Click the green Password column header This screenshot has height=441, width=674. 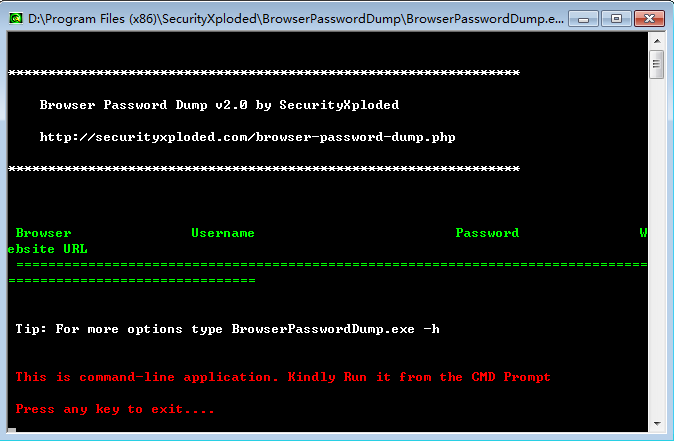click(487, 233)
